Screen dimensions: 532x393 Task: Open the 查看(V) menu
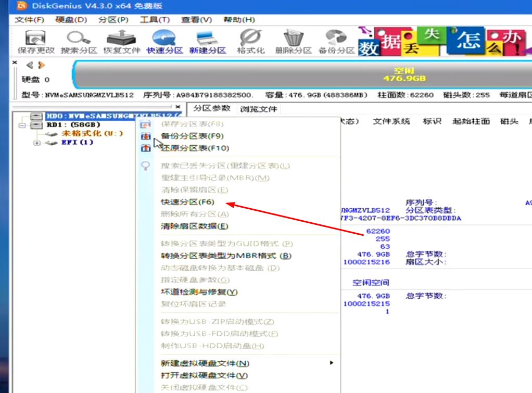pos(196,20)
